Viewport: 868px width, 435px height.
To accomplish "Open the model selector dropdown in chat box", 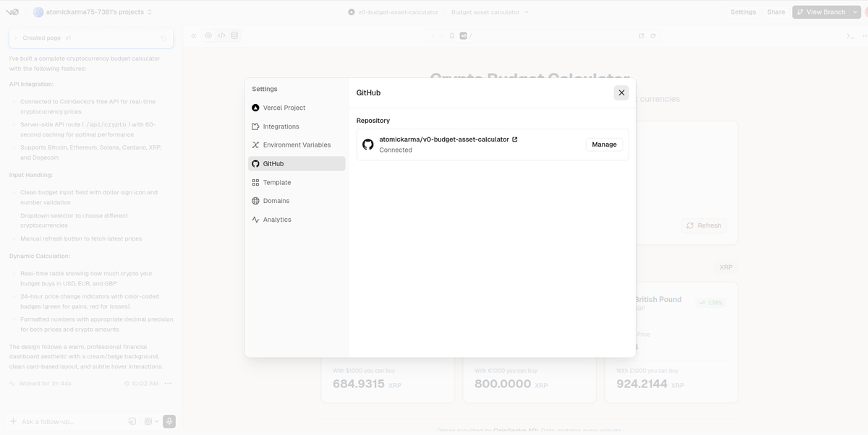I will tap(151, 421).
